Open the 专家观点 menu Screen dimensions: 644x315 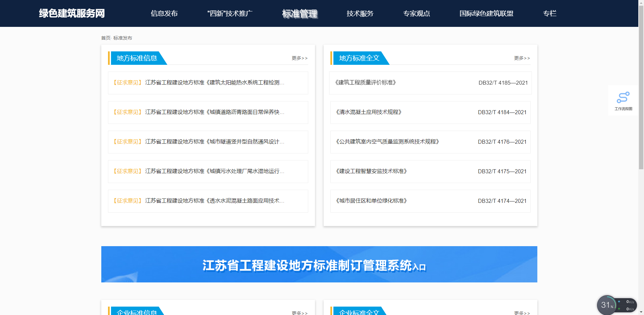(x=416, y=13)
